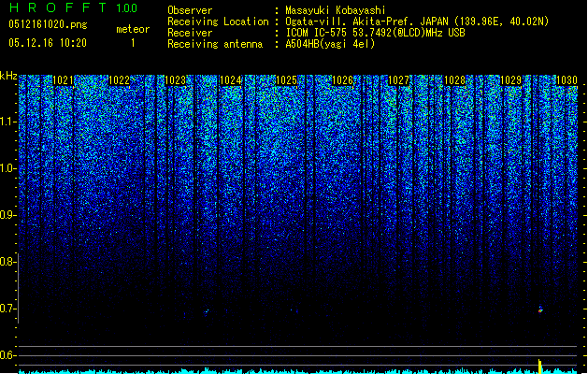Screen dimensions: 588x374
Task: Click observer name Masayuki Kobayashi
Action: tap(336, 10)
